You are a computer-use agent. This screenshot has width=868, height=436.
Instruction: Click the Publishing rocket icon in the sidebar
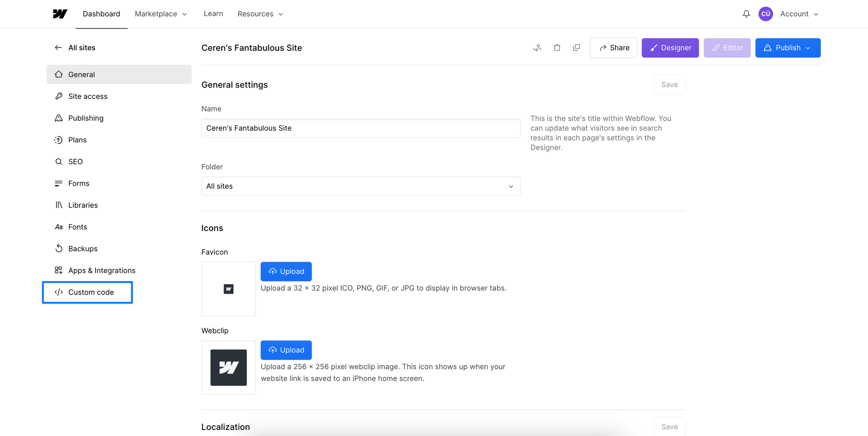[x=59, y=118]
